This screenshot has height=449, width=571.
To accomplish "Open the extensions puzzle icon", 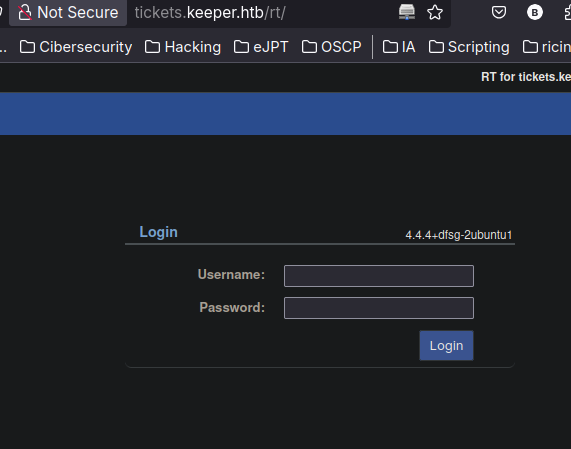I will click(567, 13).
